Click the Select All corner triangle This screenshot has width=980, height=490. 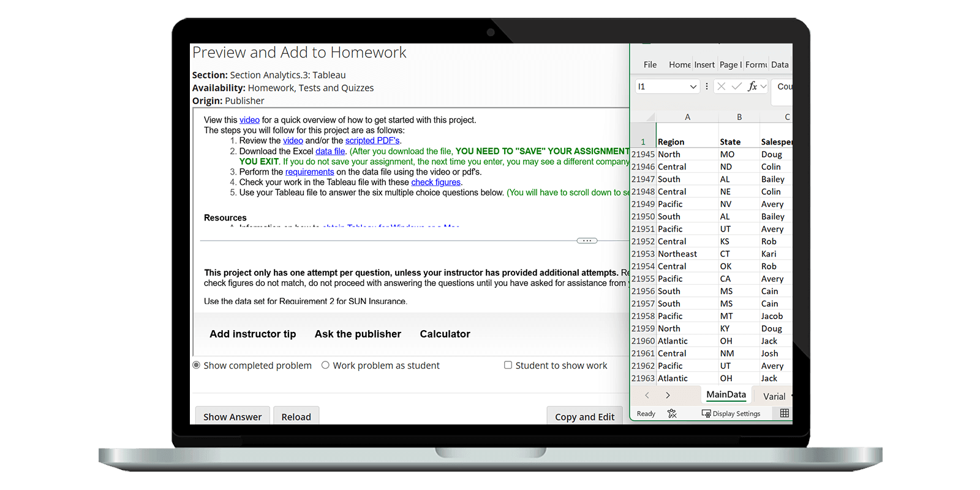click(650, 117)
